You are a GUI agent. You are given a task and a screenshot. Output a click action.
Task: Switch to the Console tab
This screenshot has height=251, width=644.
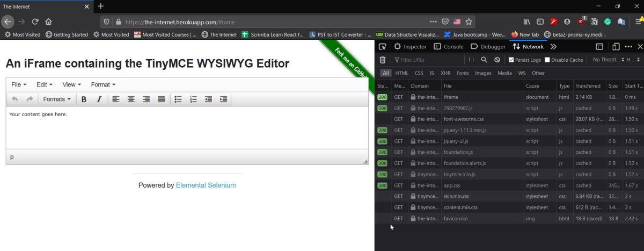pos(449,47)
